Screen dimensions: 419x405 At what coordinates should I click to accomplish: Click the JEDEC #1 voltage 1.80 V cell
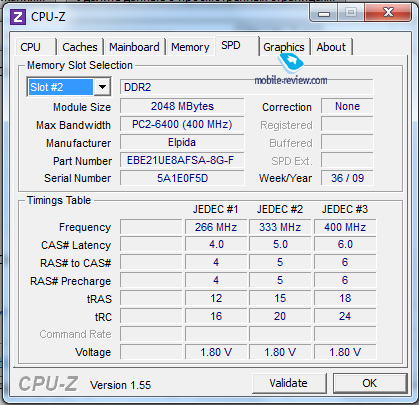[x=216, y=352]
